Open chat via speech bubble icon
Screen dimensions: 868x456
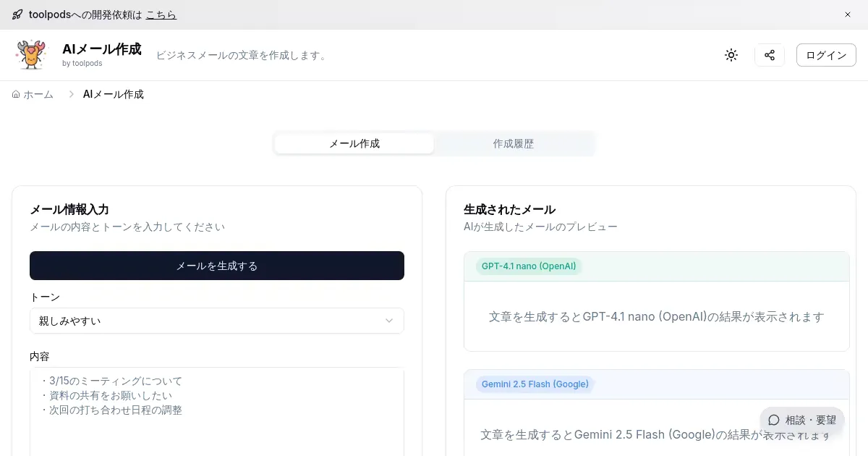774,420
